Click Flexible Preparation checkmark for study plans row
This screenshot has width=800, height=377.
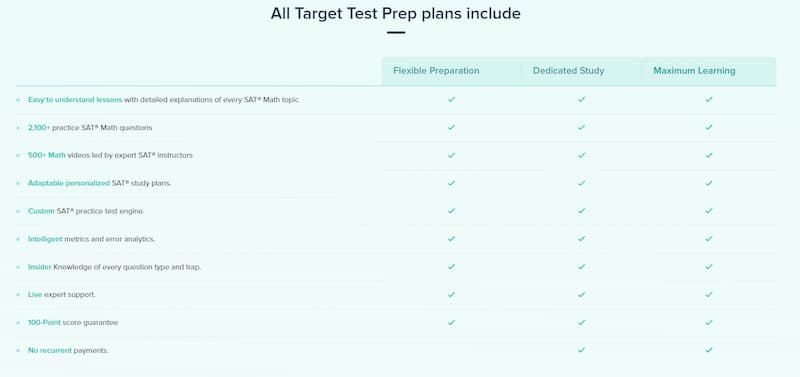point(451,183)
